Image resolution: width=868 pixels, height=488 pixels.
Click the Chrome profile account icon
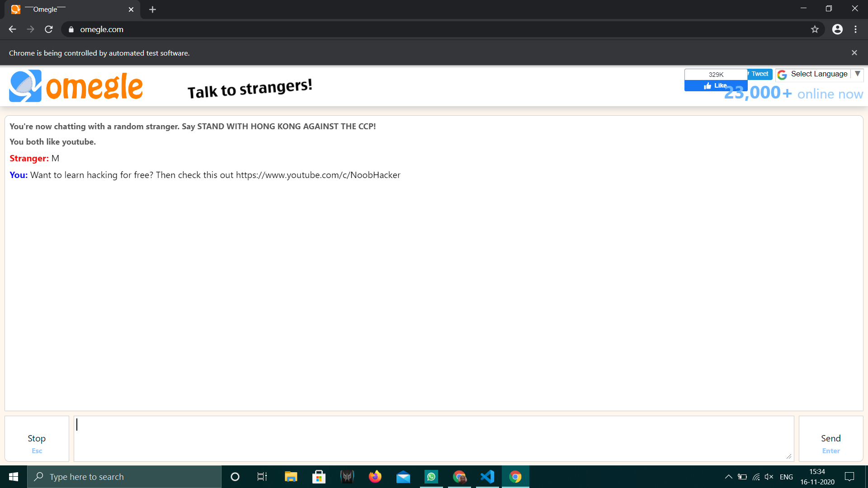pyautogui.click(x=838, y=29)
